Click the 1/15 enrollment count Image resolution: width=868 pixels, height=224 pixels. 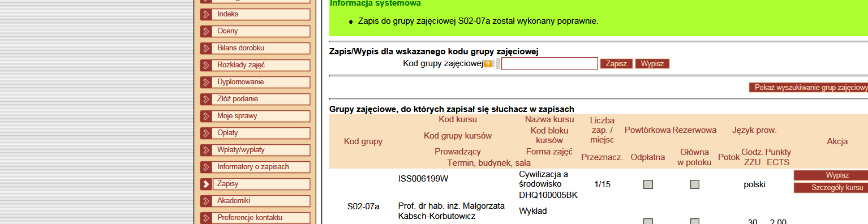pos(602,184)
